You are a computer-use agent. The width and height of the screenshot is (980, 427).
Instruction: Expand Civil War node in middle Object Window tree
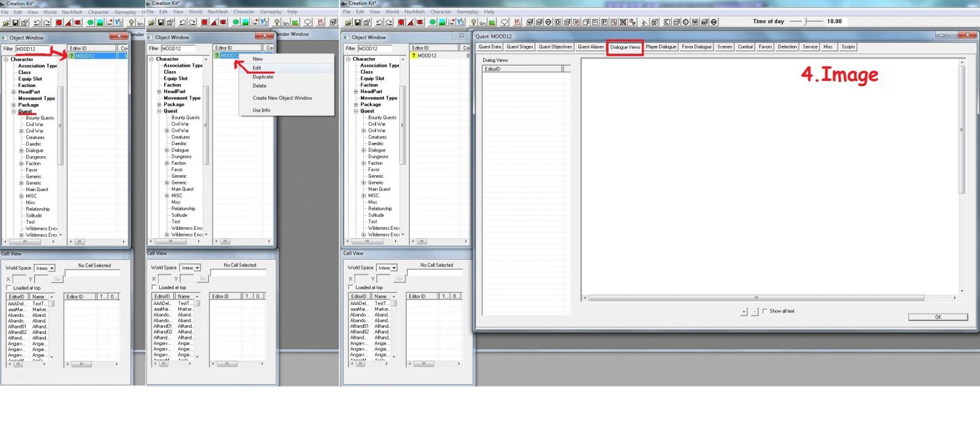click(167, 130)
